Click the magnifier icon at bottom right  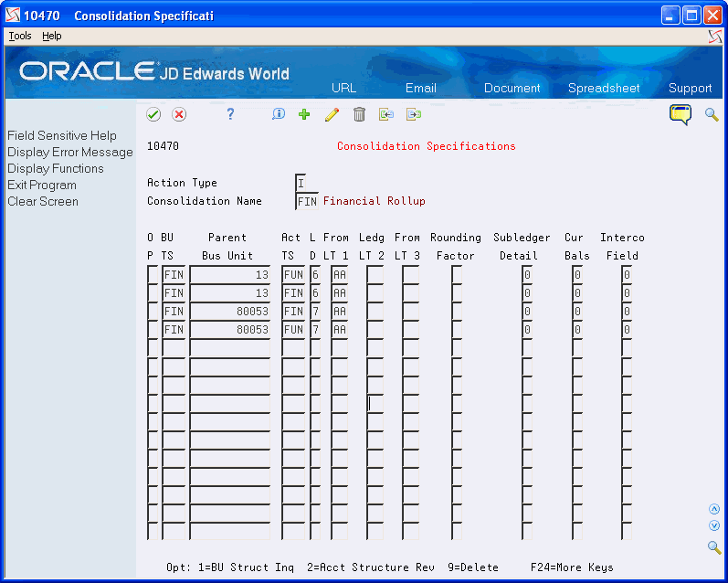point(714,547)
